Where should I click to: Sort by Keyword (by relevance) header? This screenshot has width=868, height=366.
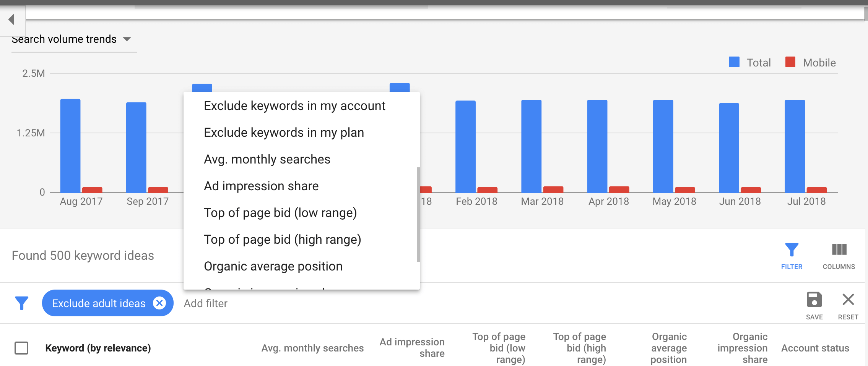(98, 348)
